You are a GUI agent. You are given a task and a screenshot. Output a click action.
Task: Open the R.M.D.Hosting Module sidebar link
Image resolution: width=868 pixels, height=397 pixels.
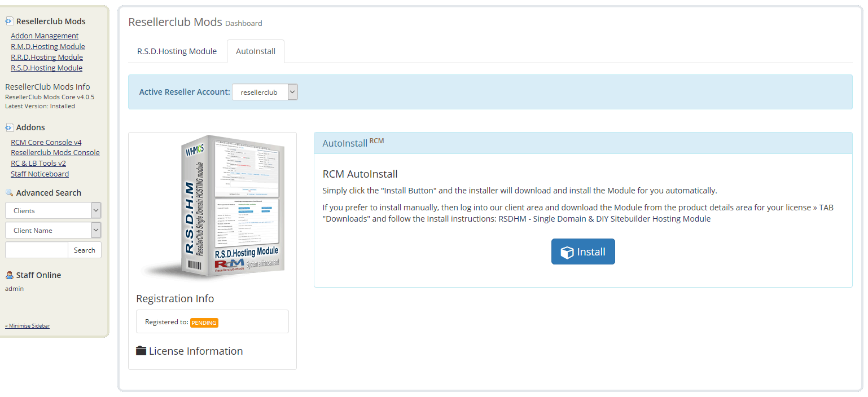48,47
